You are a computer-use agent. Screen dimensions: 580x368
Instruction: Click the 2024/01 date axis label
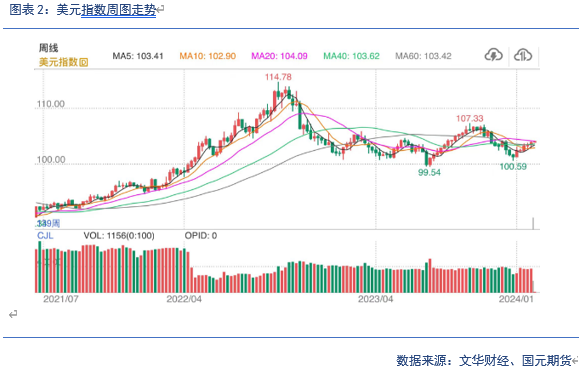516,299
